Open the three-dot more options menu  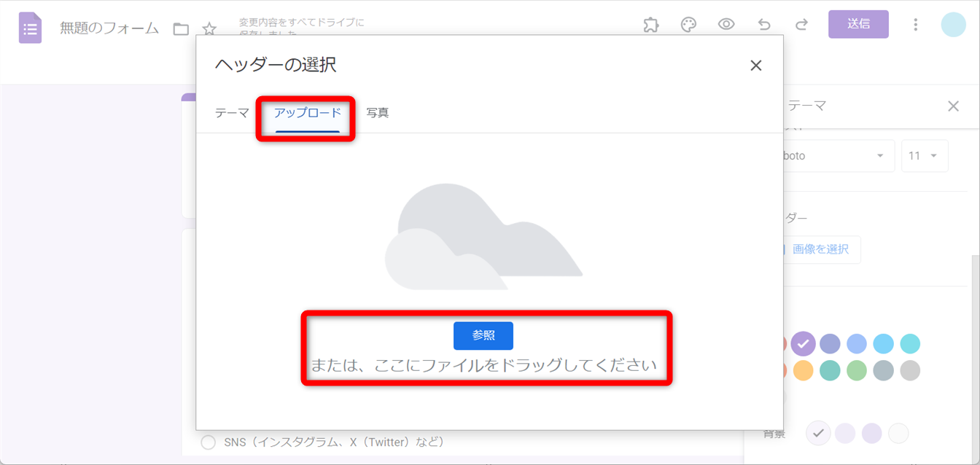(x=916, y=25)
